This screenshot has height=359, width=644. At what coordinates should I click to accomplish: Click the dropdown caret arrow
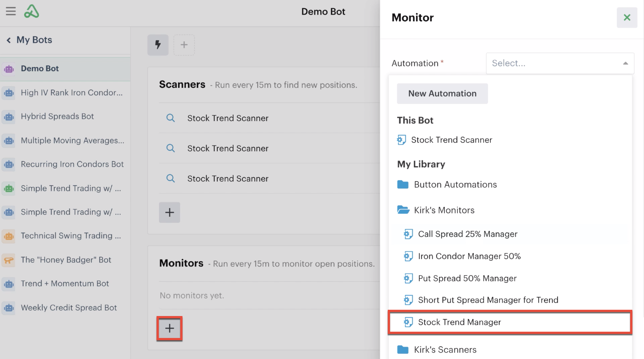[625, 63]
